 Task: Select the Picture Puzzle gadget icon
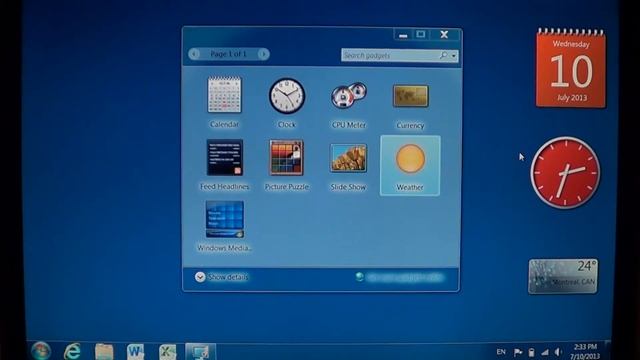(x=286, y=158)
